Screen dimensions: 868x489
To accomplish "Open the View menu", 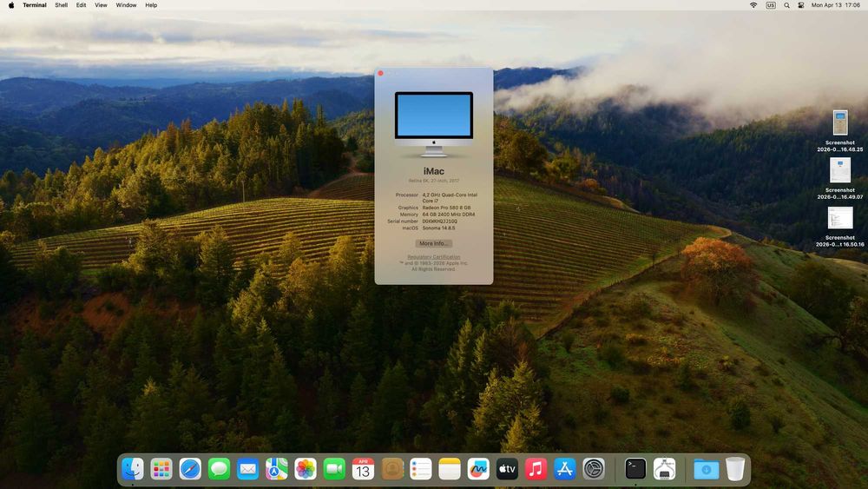I will (101, 5).
